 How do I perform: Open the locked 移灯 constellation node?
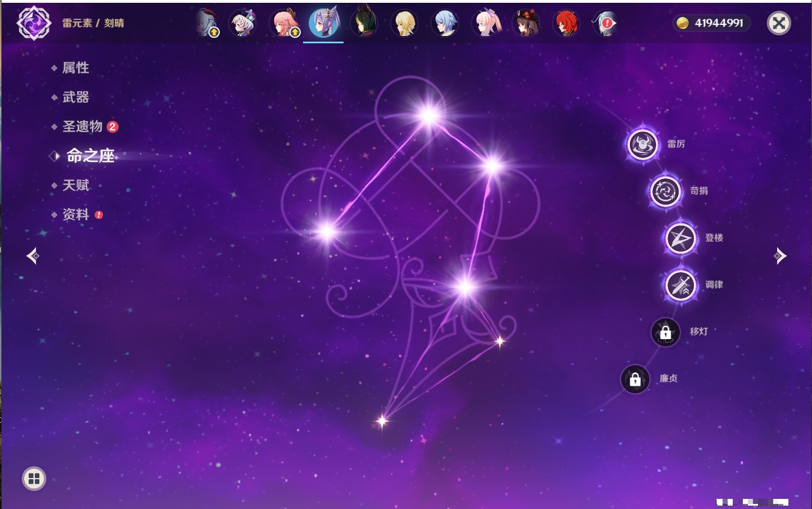click(x=665, y=332)
